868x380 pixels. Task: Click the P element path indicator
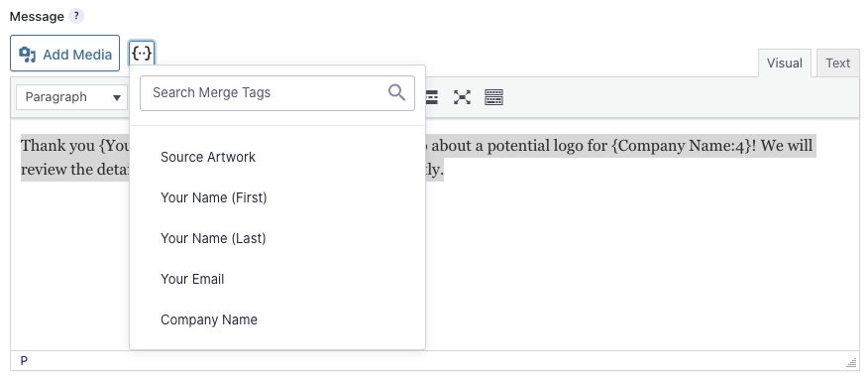24,361
